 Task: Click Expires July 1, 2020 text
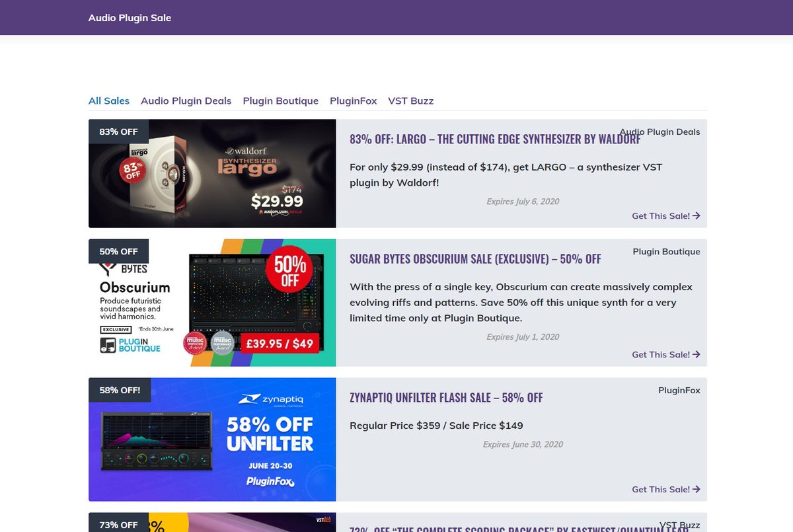pos(523,337)
